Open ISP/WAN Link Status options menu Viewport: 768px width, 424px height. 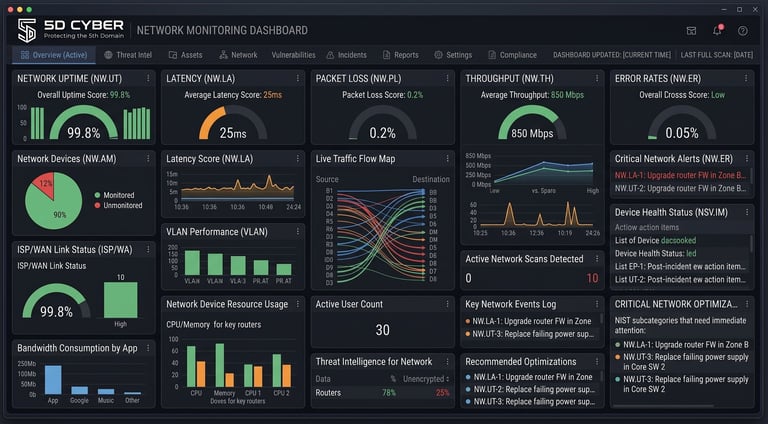click(x=148, y=250)
